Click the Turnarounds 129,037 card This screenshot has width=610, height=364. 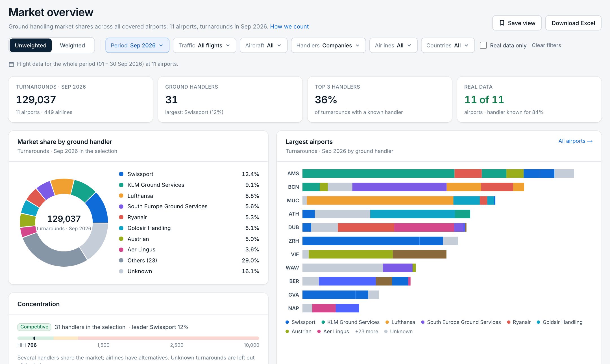pyautogui.click(x=81, y=99)
